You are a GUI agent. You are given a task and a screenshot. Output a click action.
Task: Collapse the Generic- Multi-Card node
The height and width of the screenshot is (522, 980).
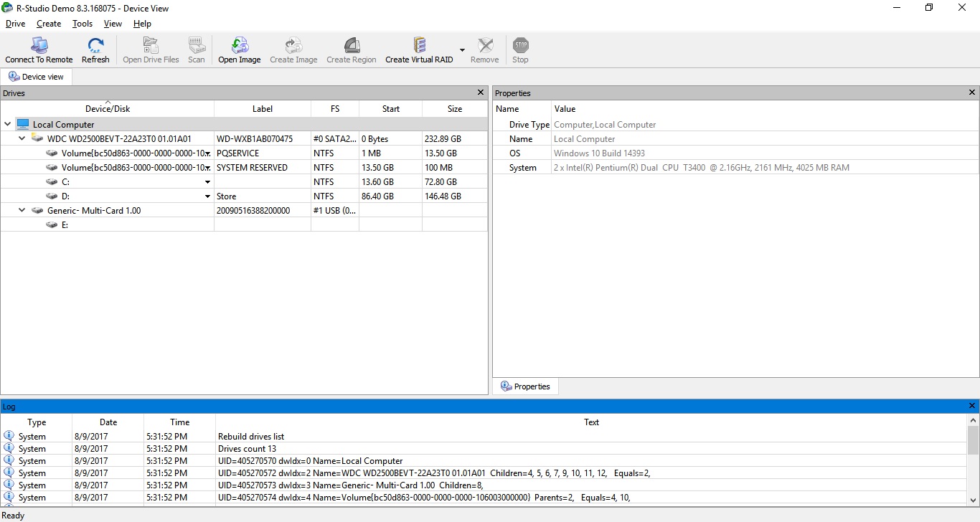22,210
